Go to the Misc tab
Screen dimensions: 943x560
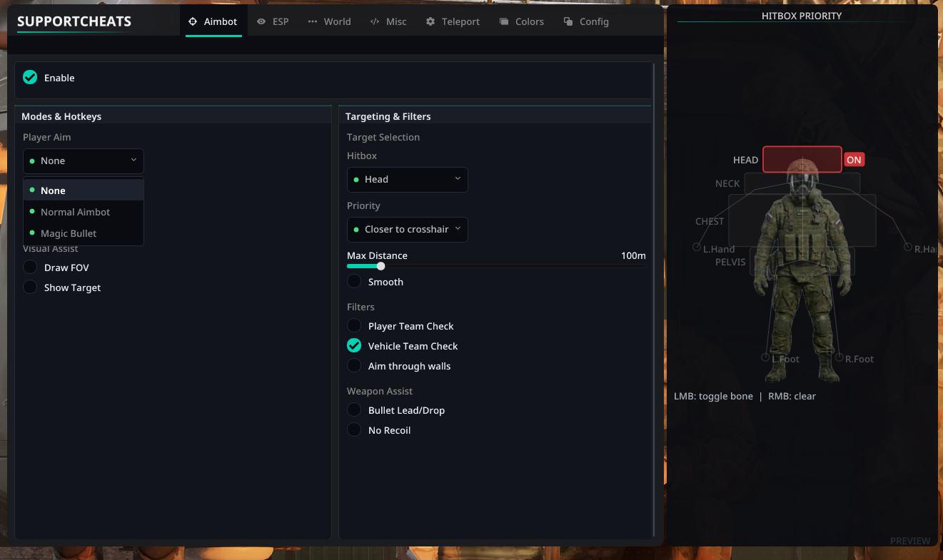click(388, 21)
